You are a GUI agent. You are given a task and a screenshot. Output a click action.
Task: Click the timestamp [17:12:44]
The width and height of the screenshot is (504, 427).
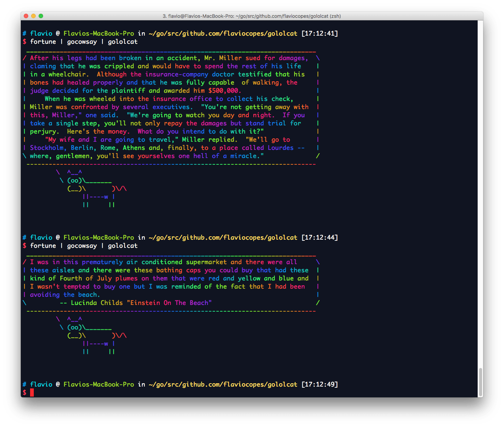(319, 237)
